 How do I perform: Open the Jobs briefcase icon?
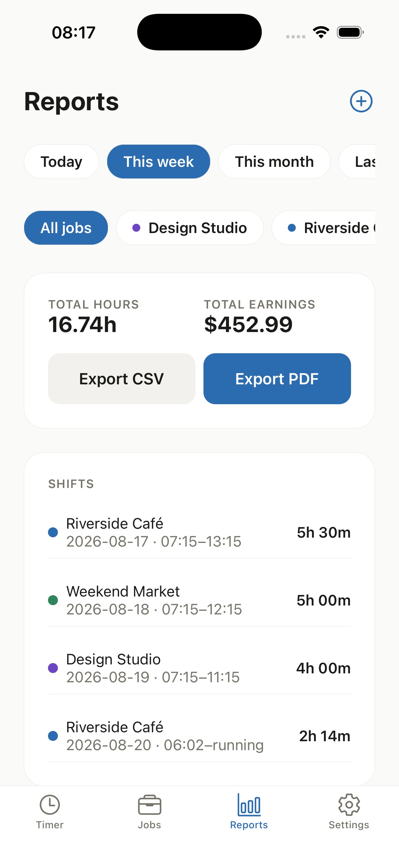click(150, 805)
